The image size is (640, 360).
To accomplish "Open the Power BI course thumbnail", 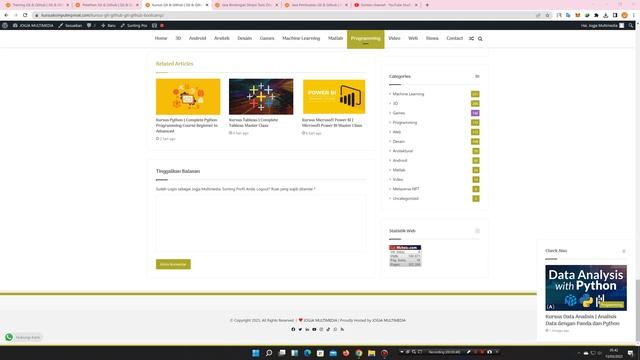I will point(334,97).
